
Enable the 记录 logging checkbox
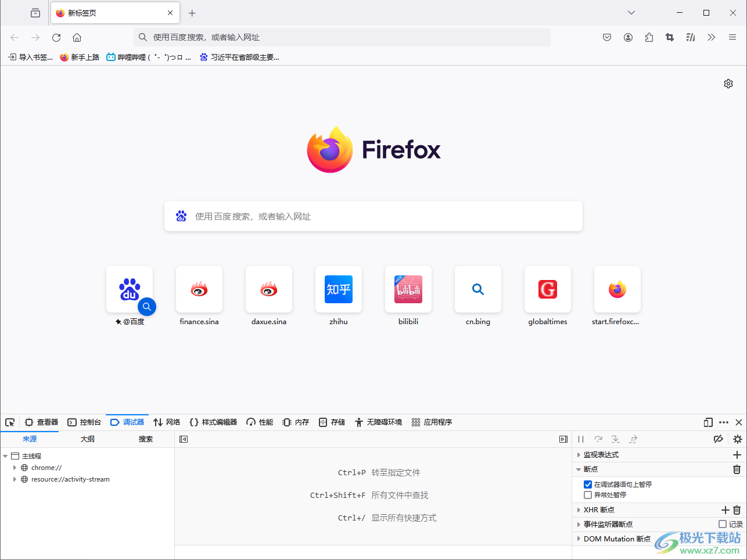click(723, 524)
